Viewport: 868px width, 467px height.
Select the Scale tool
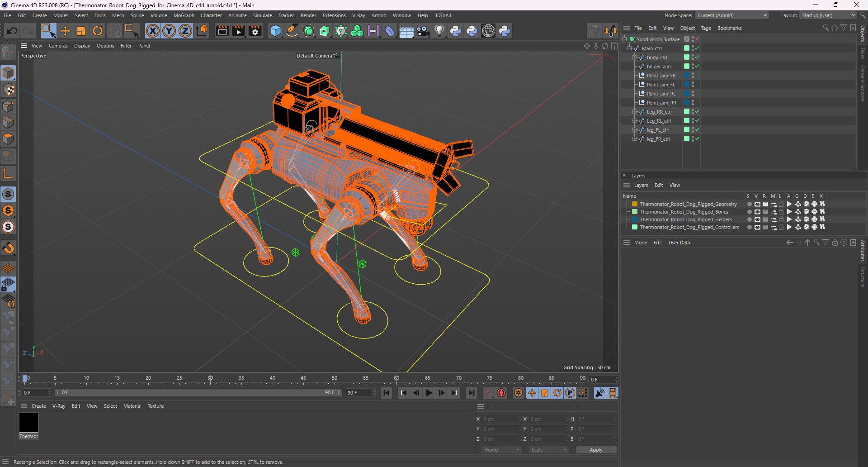[81, 31]
